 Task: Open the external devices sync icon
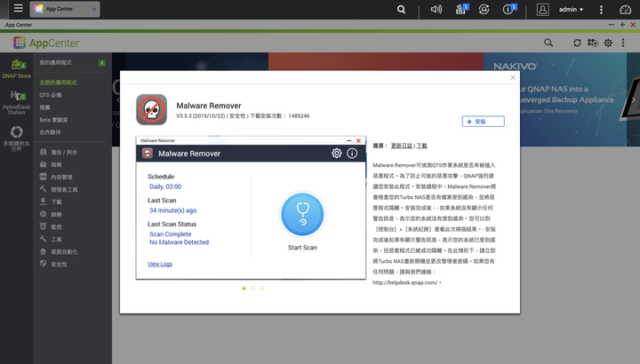click(x=484, y=9)
